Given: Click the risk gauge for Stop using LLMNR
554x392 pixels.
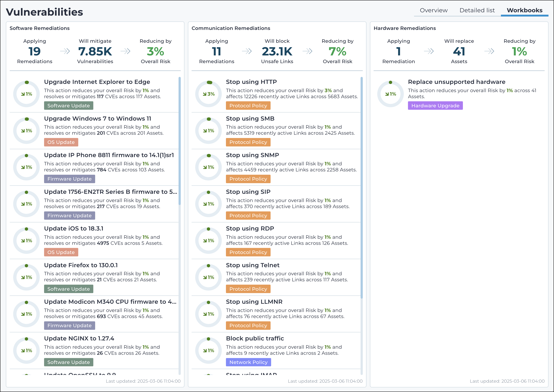Looking at the screenshot, I should 208,314.
